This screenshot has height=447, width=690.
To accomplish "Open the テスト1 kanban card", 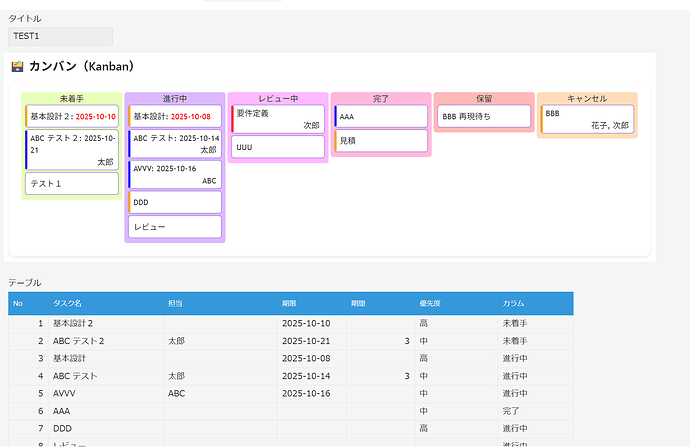I will click(72, 184).
